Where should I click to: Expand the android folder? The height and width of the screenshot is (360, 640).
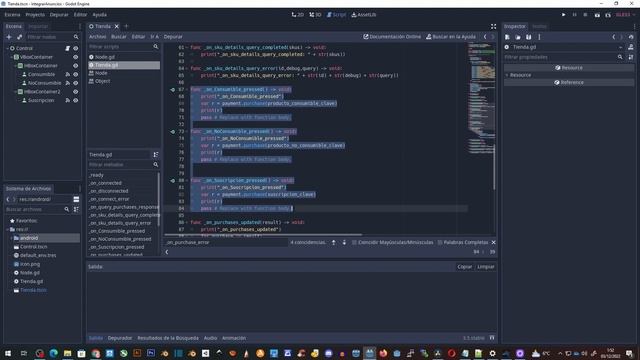11,238
